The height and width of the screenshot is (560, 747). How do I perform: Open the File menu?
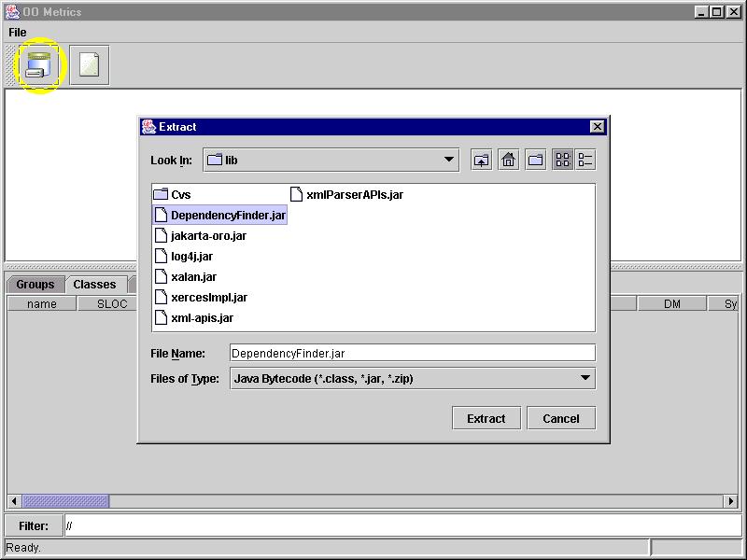[x=18, y=33]
